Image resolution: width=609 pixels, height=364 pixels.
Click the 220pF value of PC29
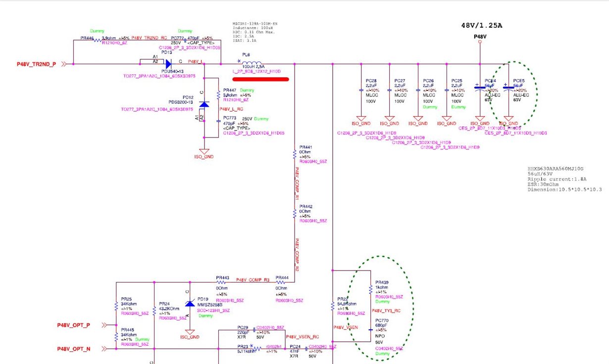pyautogui.click(x=243, y=332)
